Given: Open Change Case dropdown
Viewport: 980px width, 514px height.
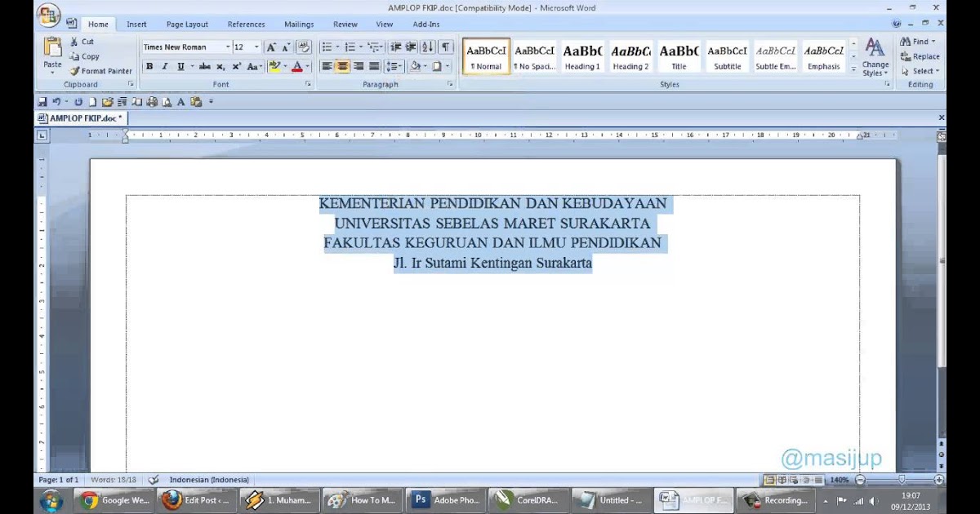Looking at the screenshot, I should point(254,67).
